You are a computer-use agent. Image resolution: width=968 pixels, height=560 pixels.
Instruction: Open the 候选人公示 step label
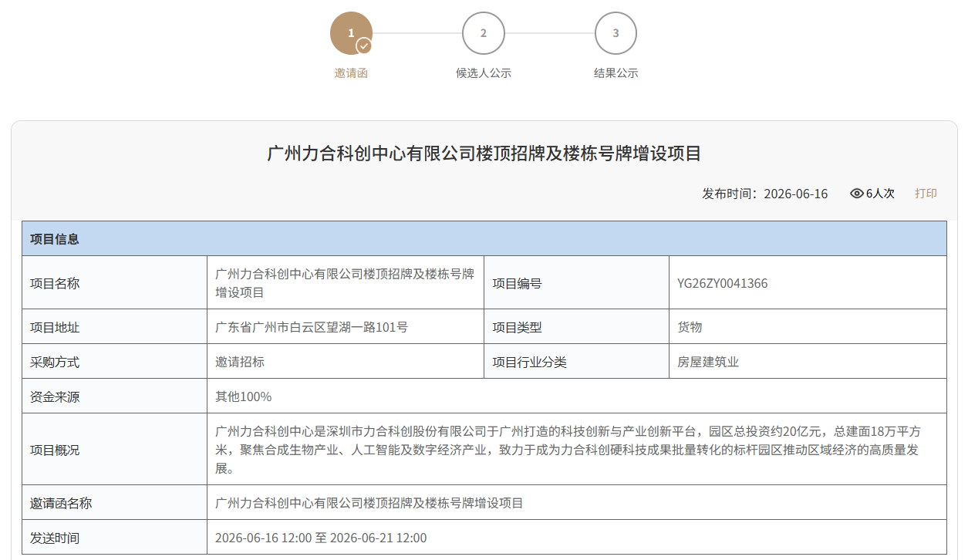[484, 73]
